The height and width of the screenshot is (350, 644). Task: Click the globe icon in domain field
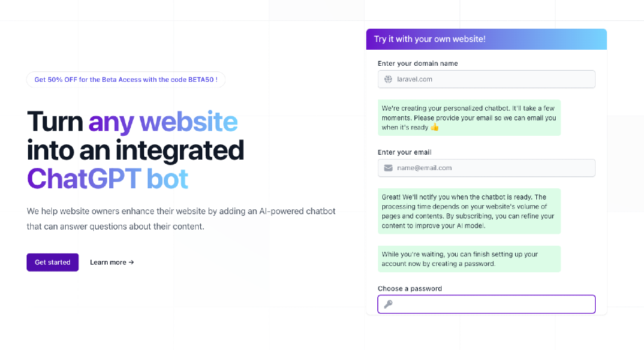point(388,79)
